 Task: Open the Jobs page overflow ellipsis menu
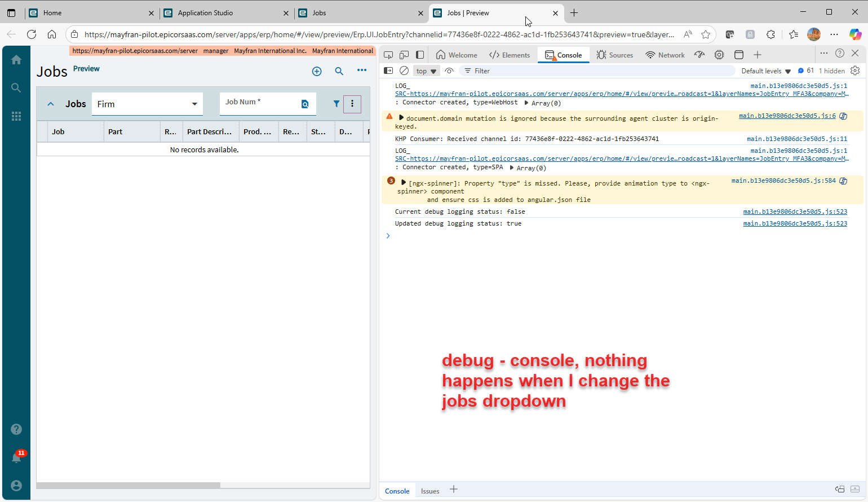[x=362, y=71]
